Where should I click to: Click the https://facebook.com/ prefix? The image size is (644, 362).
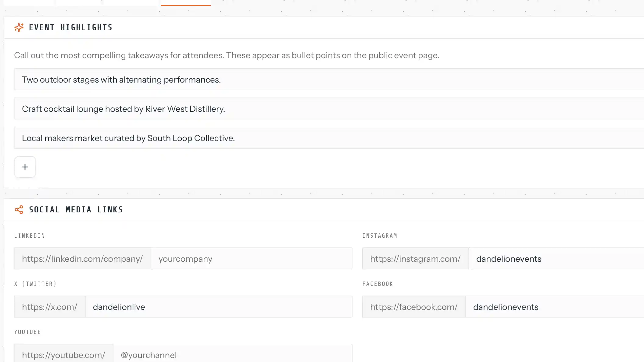(x=414, y=307)
